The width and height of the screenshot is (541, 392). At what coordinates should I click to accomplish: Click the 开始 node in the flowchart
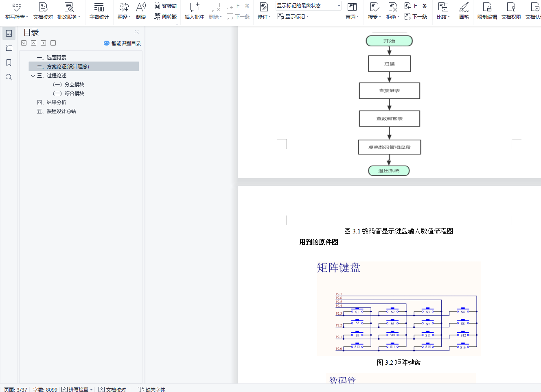coord(389,41)
